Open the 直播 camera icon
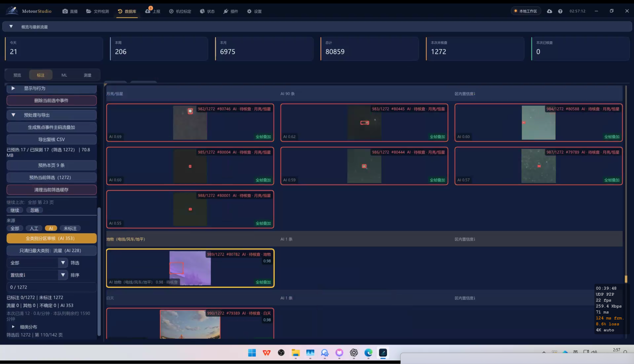Image resolution: width=634 pixels, height=364 pixels. pos(65,11)
